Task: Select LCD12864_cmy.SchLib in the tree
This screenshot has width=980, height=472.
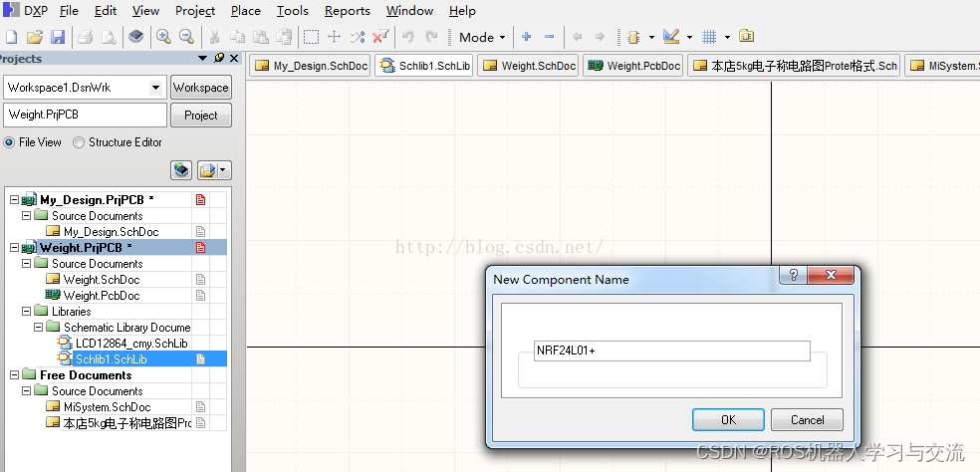Action: (x=131, y=343)
